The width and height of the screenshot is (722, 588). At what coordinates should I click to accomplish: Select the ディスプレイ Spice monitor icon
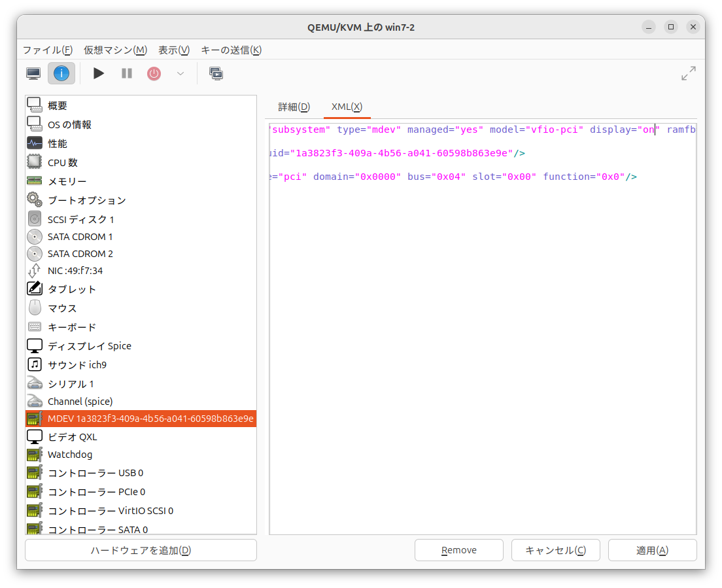35,346
